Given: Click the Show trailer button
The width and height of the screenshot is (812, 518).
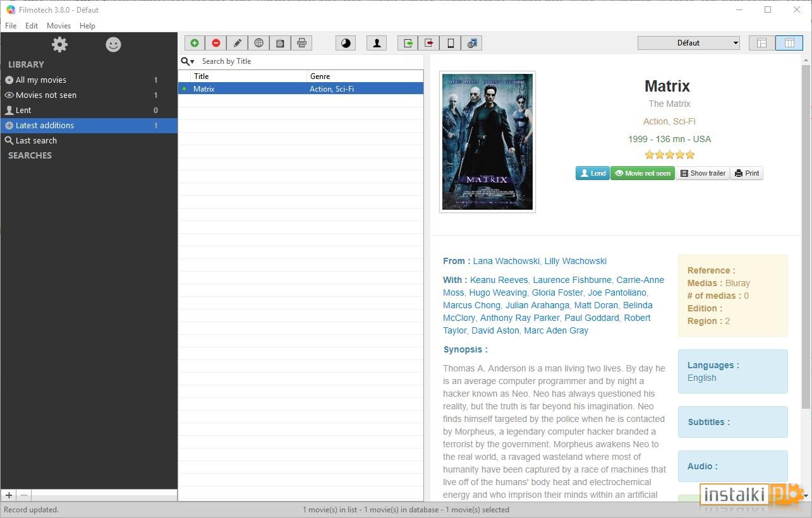Looking at the screenshot, I should pyautogui.click(x=703, y=173).
